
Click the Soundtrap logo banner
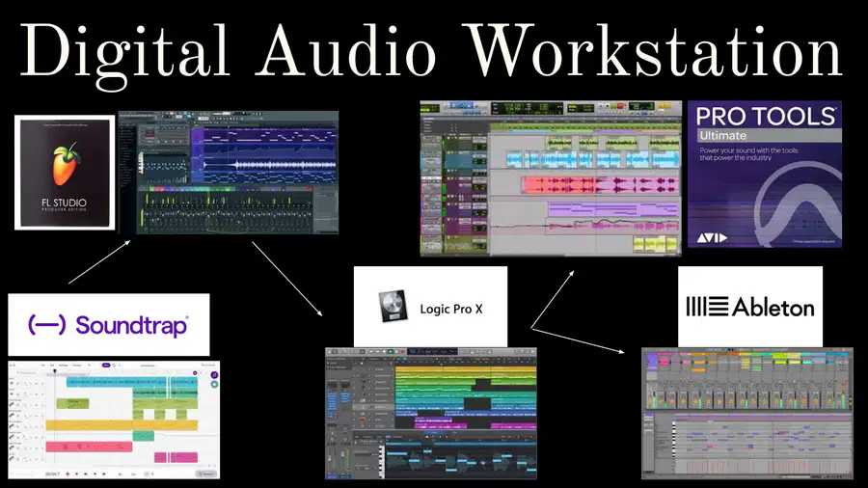click(x=108, y=325)
